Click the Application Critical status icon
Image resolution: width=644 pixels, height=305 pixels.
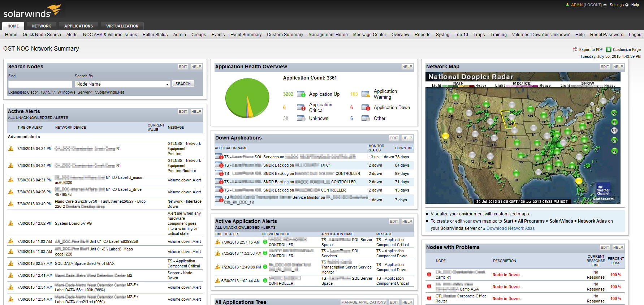coord(301,107)
